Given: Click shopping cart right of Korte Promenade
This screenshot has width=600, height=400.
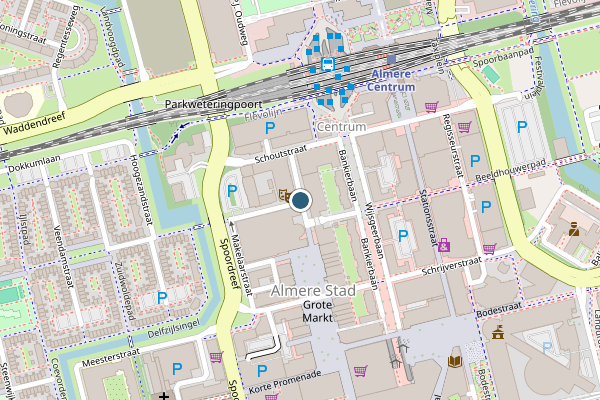Looking at the screenshot, I should coord(360,371).
